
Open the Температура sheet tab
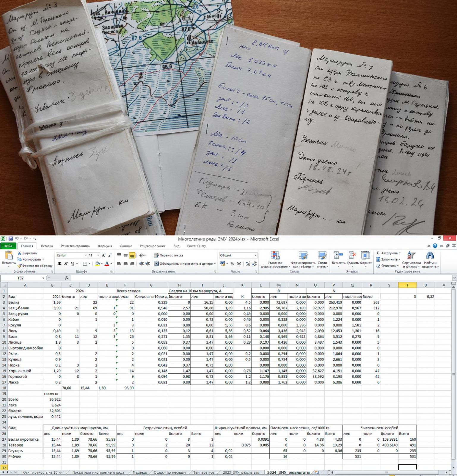[204, 472]
